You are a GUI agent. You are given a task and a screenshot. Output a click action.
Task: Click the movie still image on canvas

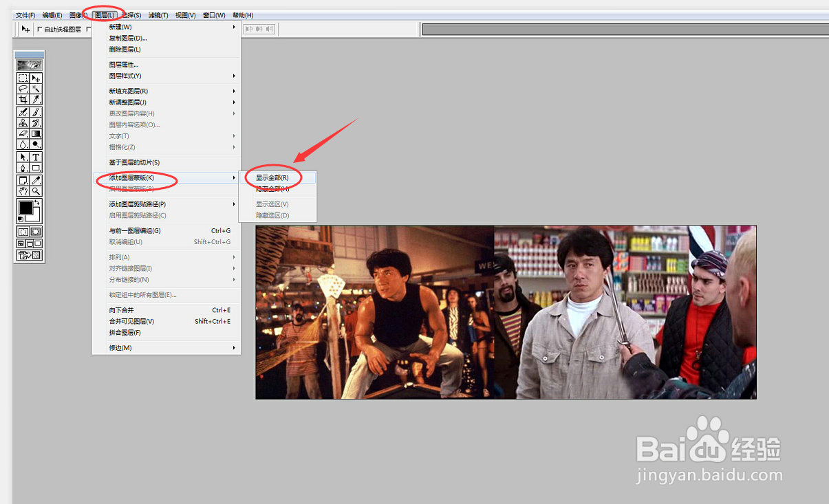click(x=506, y=312)
